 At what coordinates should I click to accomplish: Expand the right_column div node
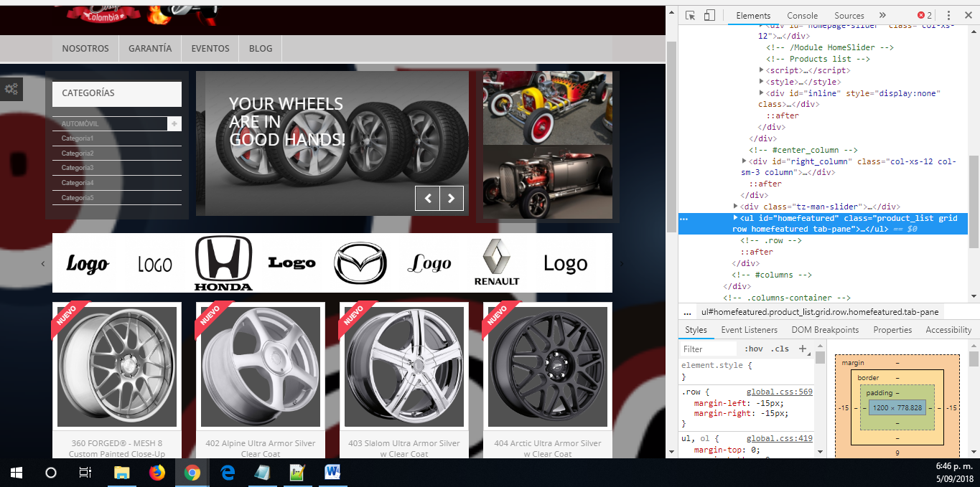(x=745, y=161)
